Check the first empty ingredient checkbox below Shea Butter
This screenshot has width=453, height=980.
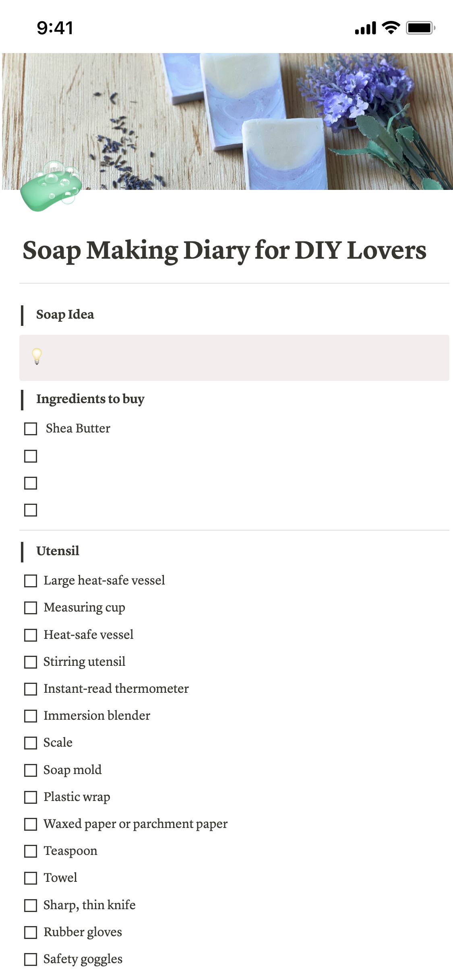[31, 456]
